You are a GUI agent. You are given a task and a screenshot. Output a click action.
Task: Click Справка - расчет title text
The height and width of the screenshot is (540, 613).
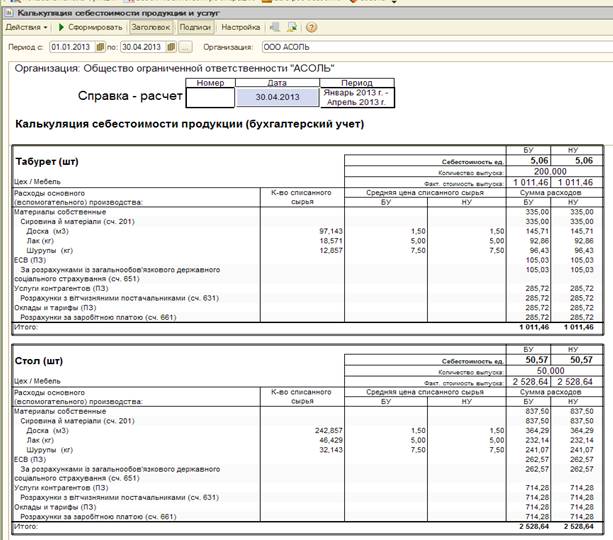[130, 96]
